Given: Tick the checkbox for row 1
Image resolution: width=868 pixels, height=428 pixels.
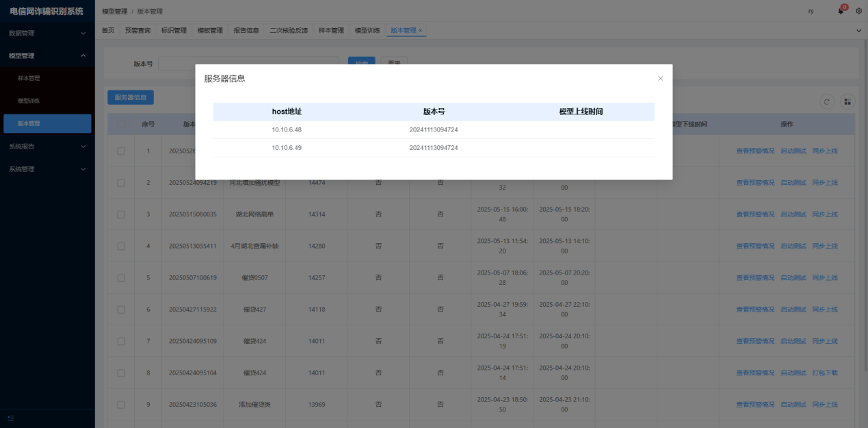Looking at the screenshot, I should [x=121, y=151].
